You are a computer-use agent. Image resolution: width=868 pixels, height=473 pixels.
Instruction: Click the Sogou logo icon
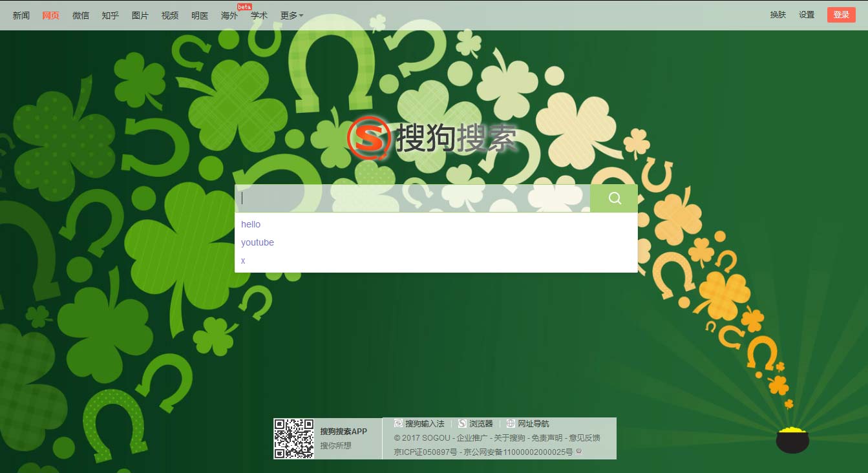click(368, 138)
